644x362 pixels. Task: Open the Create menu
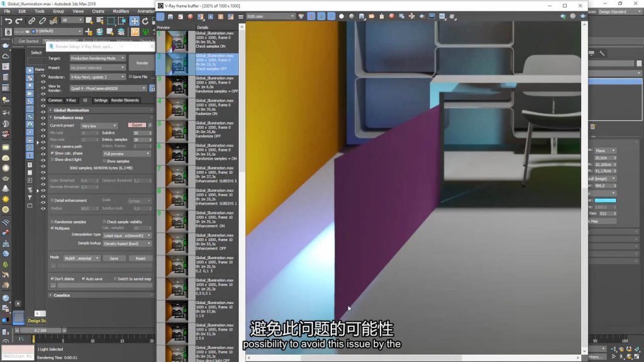(97, 11)
